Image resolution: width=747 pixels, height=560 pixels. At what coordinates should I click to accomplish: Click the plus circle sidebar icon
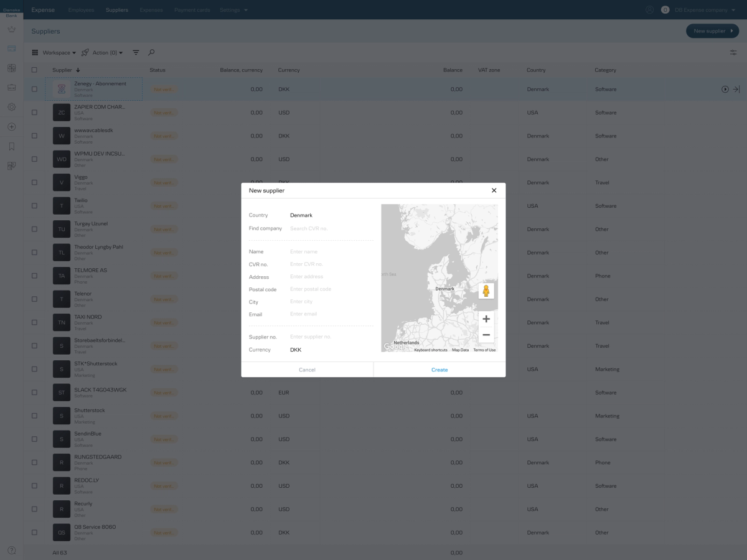11,127
